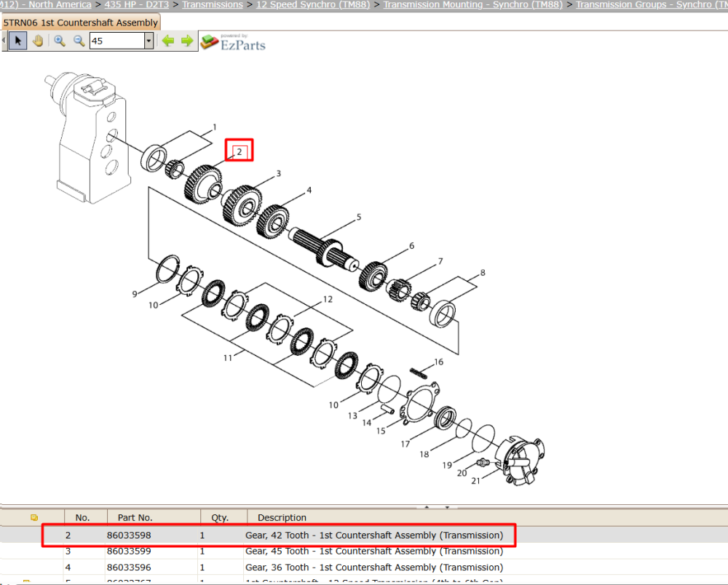
Task: Click callout number 9 in the diagram
Action: tap(135, 294)
